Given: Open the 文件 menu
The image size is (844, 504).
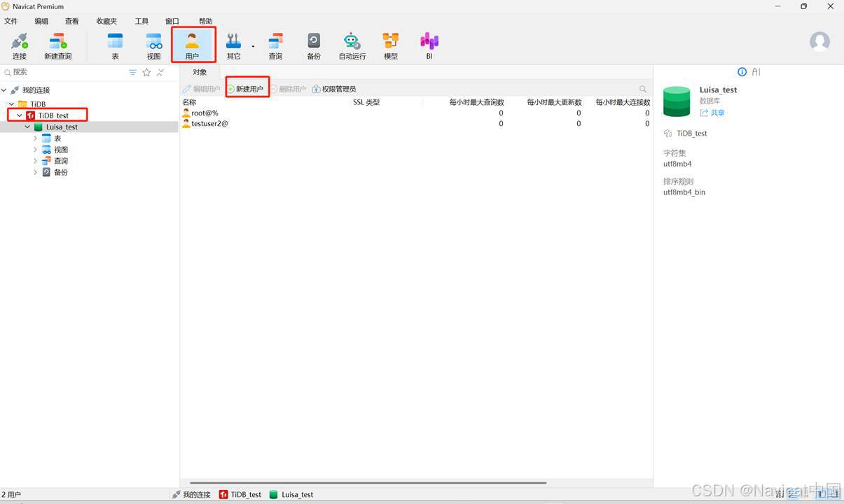Looking at the screenshot, I should (x=11, y=21).
